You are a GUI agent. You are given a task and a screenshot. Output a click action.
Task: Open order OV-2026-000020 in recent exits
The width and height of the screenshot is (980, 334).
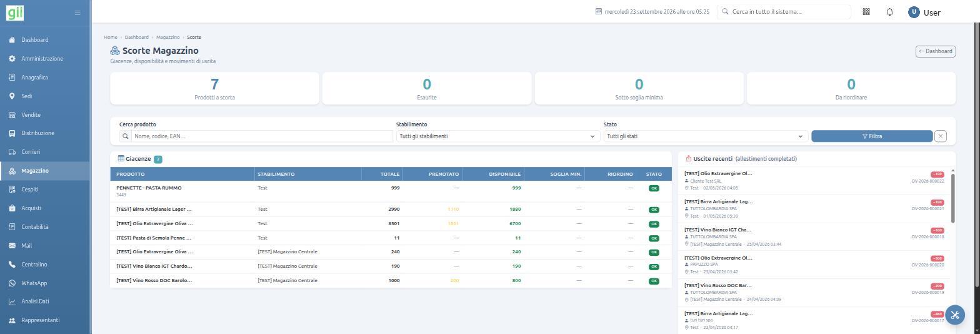pyautogui.click(x=927, y=265)
